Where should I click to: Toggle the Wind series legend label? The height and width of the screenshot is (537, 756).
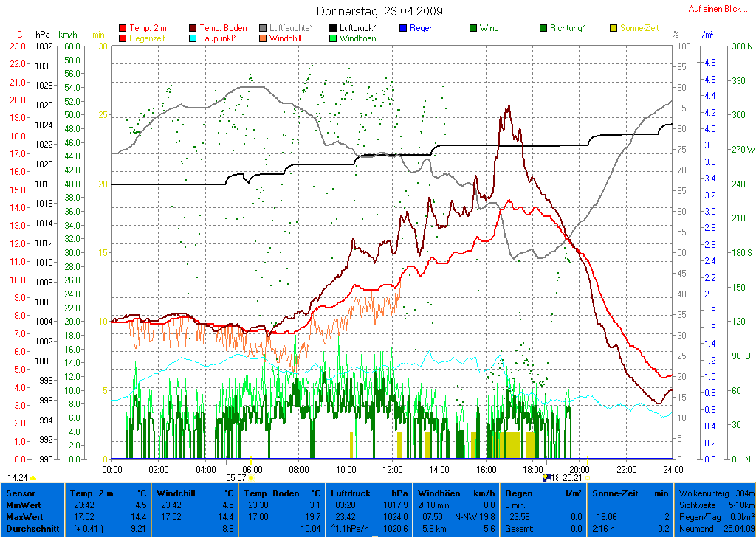click(x=489, y=28)
